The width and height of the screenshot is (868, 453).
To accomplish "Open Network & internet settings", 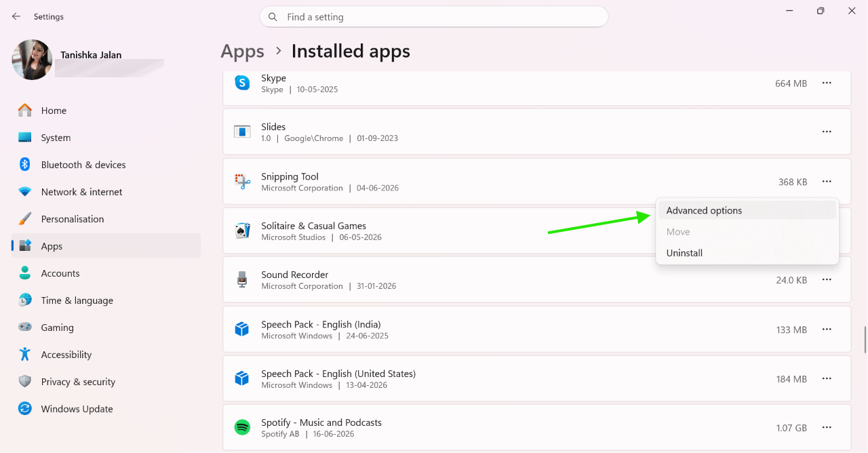I will [106, 192].
